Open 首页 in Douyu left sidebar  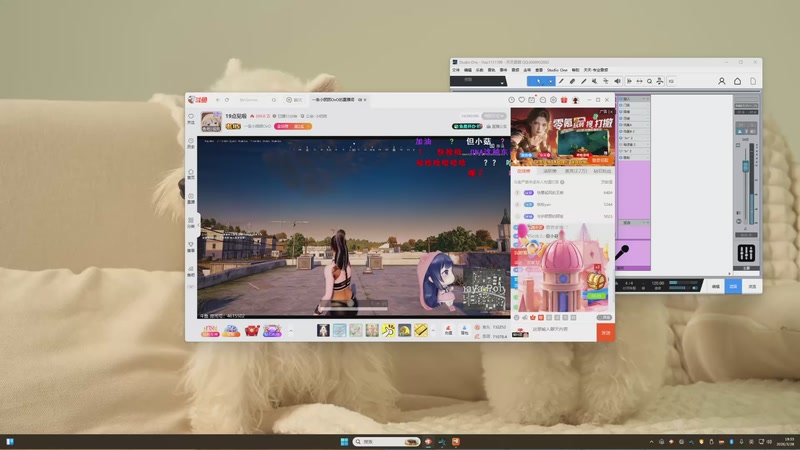(x=191, y=174)
